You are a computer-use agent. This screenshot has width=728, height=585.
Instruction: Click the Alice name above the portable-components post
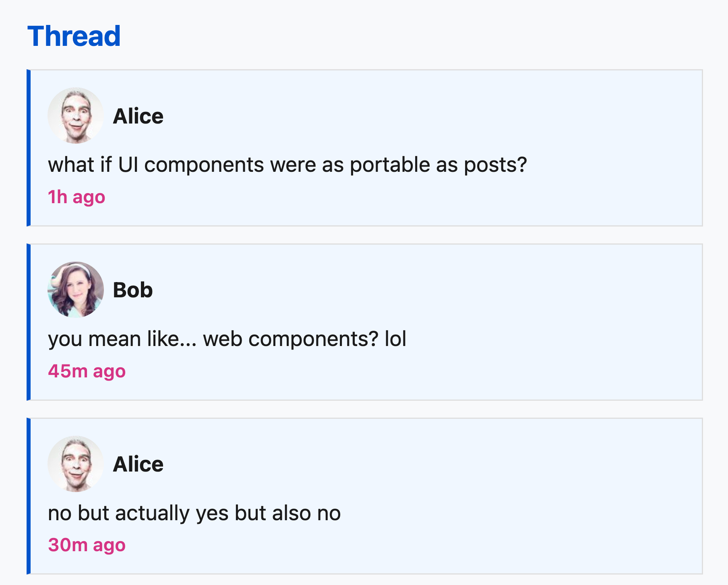click(x=138, y=116)
